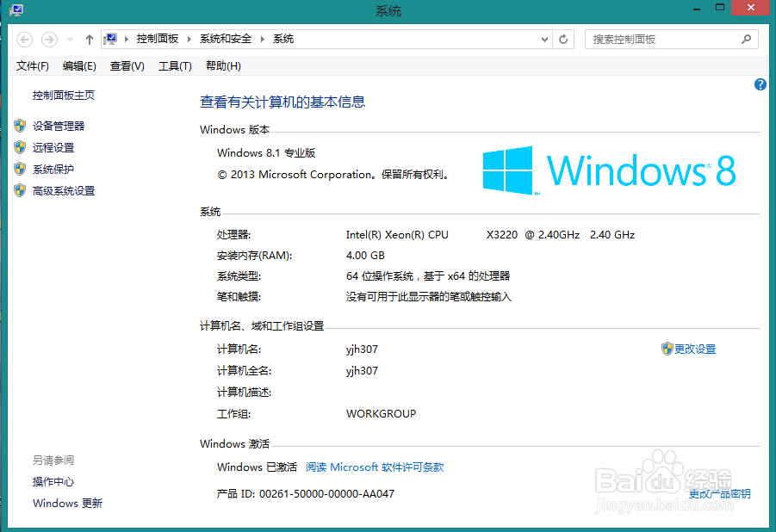Open address bar history dropdown
The height and width of the screenshot is (532, 776).
(x=544, y=39)
